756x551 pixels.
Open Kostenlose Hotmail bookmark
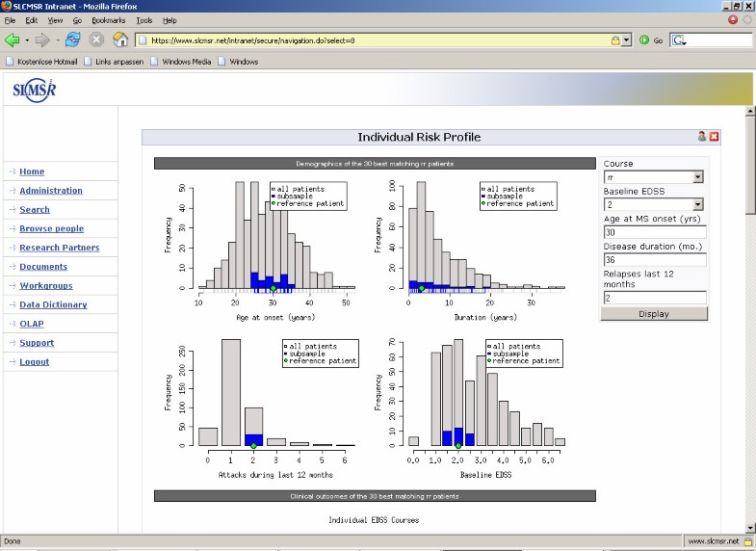coord(42,62)
